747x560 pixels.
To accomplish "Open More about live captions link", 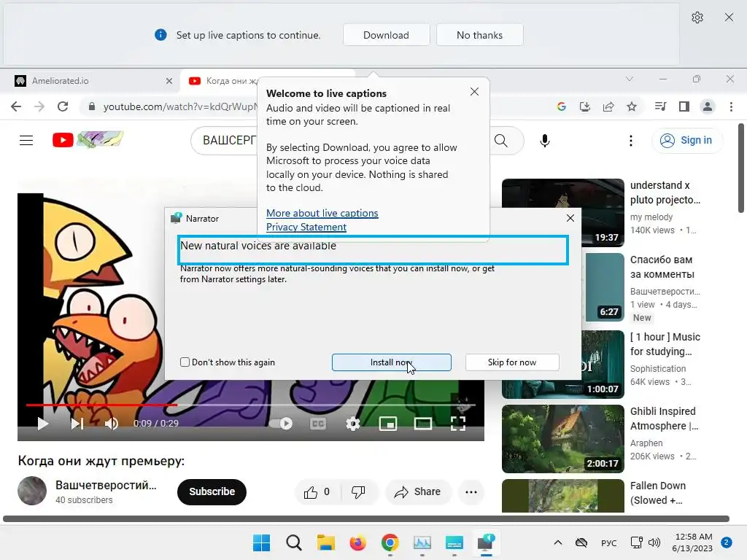I will coord(322,214).
